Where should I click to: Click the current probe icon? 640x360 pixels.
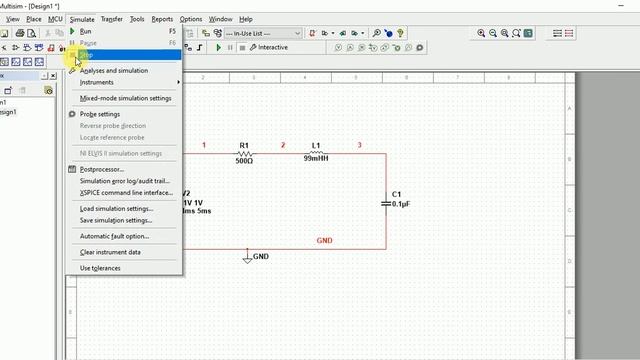point(350,48)
